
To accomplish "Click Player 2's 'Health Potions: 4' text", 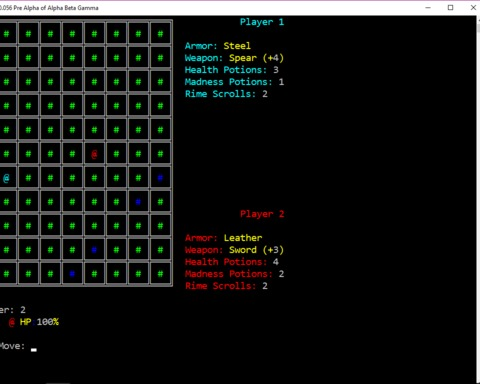I will [232, 262].
